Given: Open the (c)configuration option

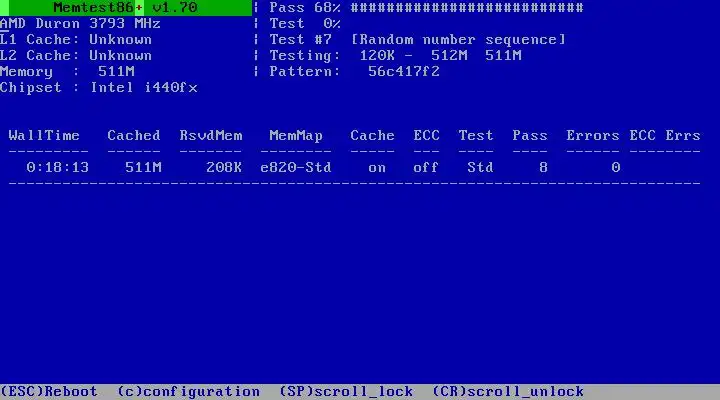Looking at the screenshot, I should [189, 391].
